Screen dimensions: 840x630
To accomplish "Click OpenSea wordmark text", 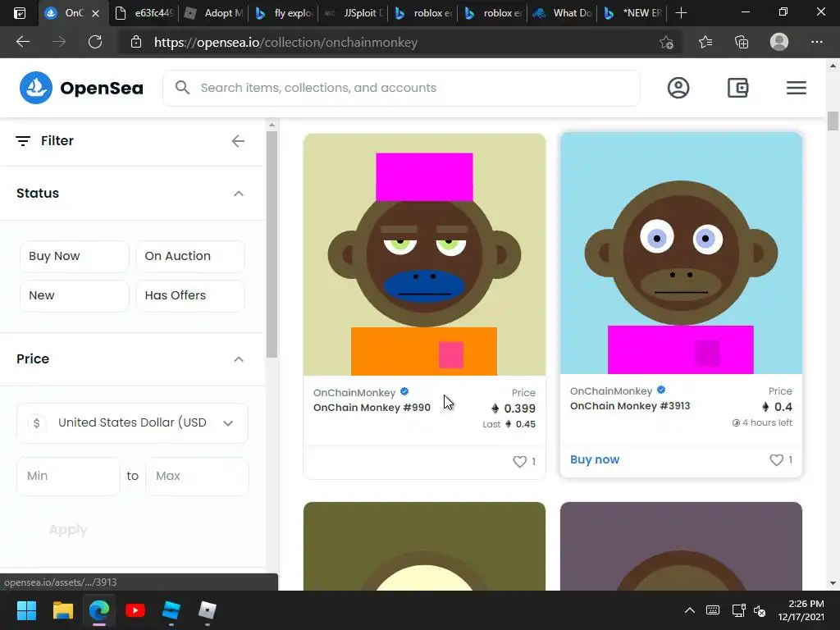I will 102,88.
